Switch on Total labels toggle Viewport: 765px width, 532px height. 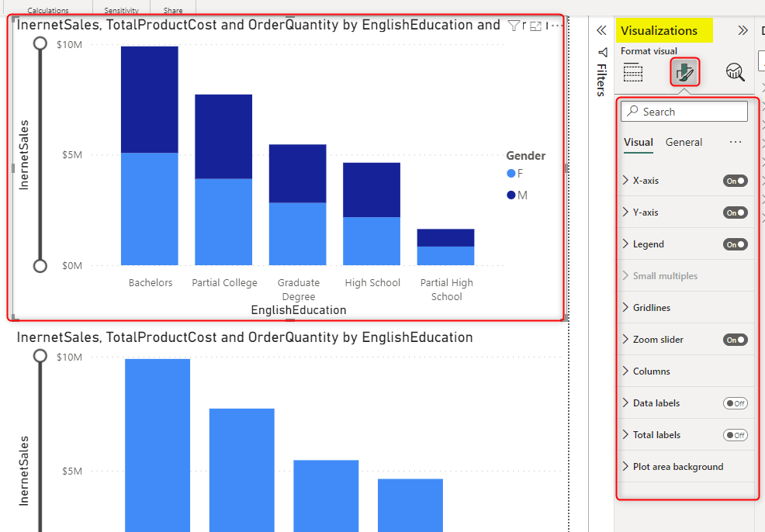[735, 435]
